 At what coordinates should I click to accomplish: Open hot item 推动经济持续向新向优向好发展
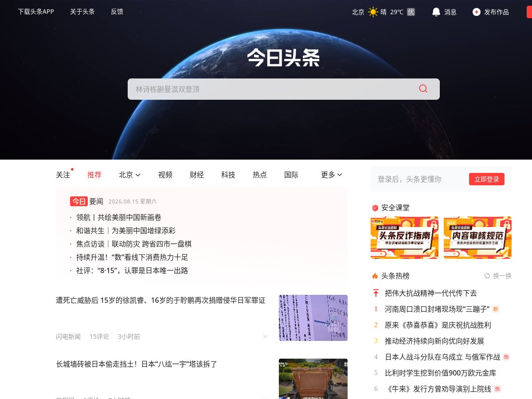coord(434,341)
